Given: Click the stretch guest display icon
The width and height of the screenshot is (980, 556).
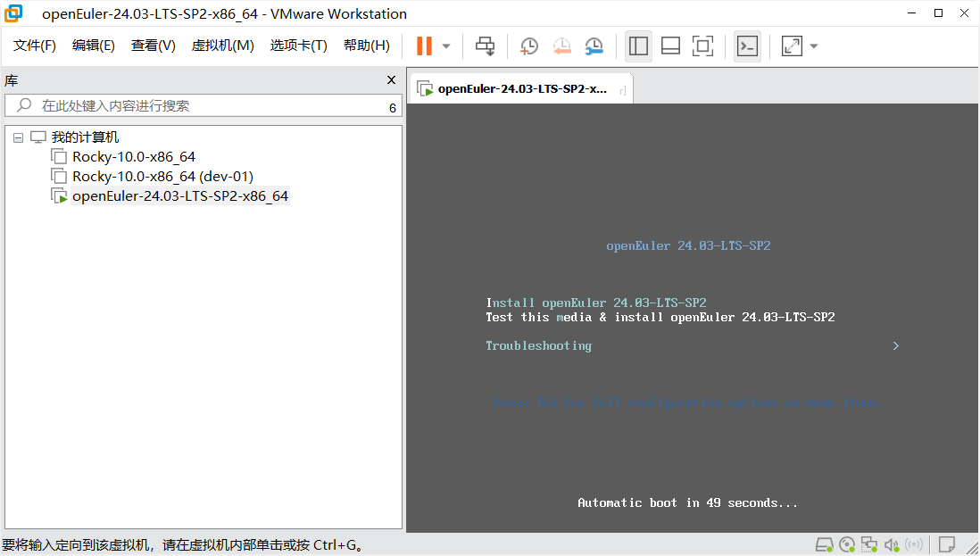Looking at the screenshot, I should coord(792,46).
